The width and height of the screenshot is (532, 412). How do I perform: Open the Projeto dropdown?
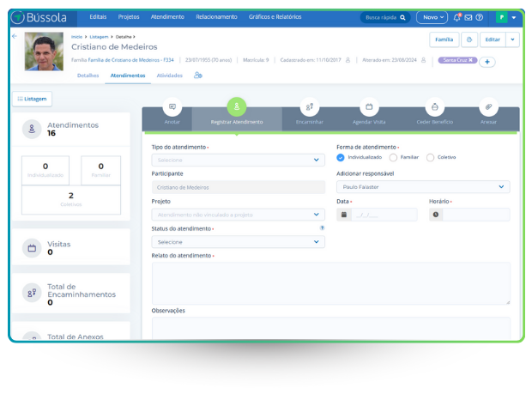238,215
